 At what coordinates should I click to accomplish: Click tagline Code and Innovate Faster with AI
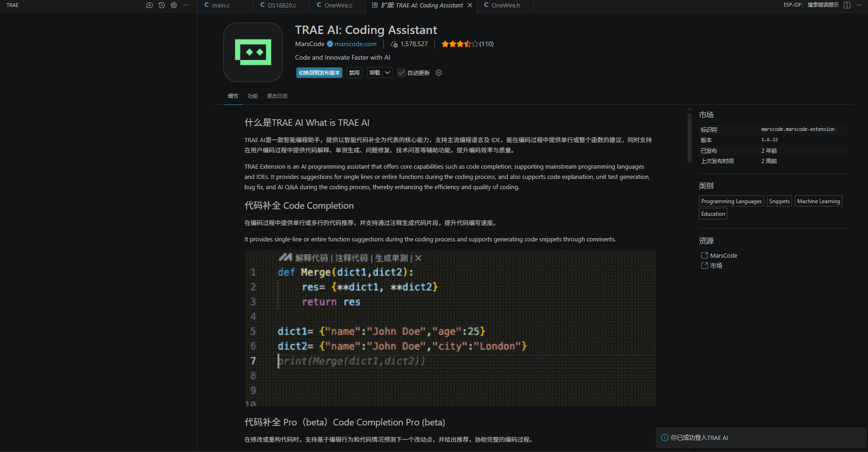coord(343,57)
